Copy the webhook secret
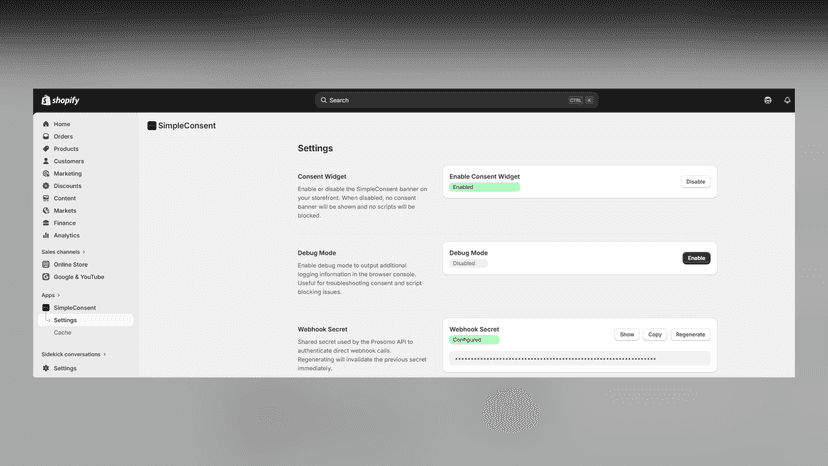Screen dimensions: 828x466 [655, 334]
